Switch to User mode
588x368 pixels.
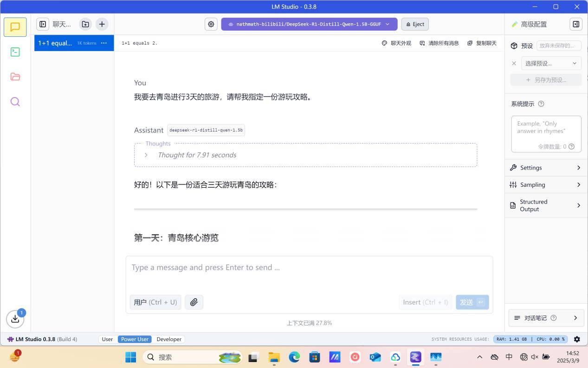tap(107, 339)
